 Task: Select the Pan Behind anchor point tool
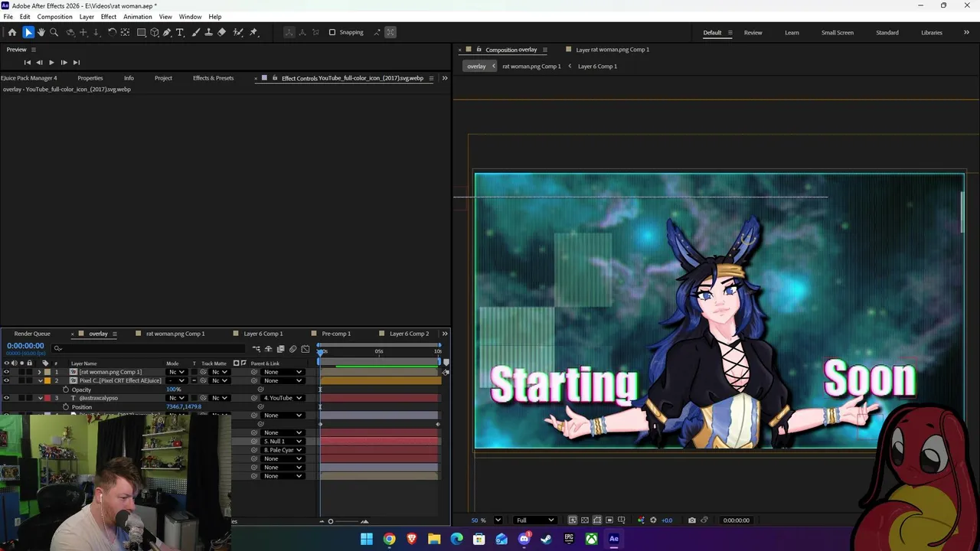tap(125, 32)
